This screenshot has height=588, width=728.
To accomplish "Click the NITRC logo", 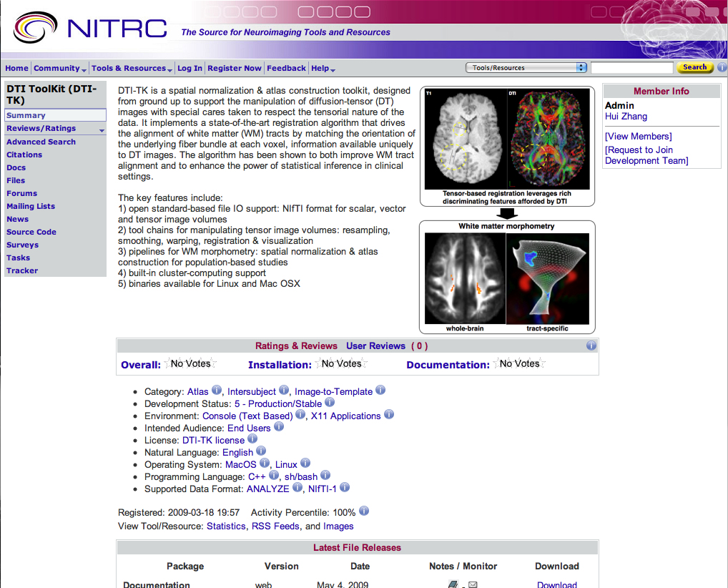I will (x=90, y=28).
